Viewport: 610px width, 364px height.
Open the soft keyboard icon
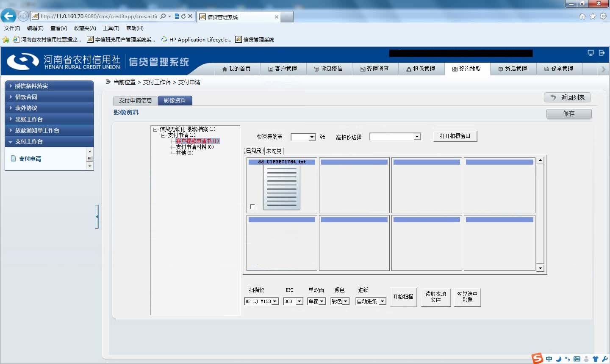(577, 359)
